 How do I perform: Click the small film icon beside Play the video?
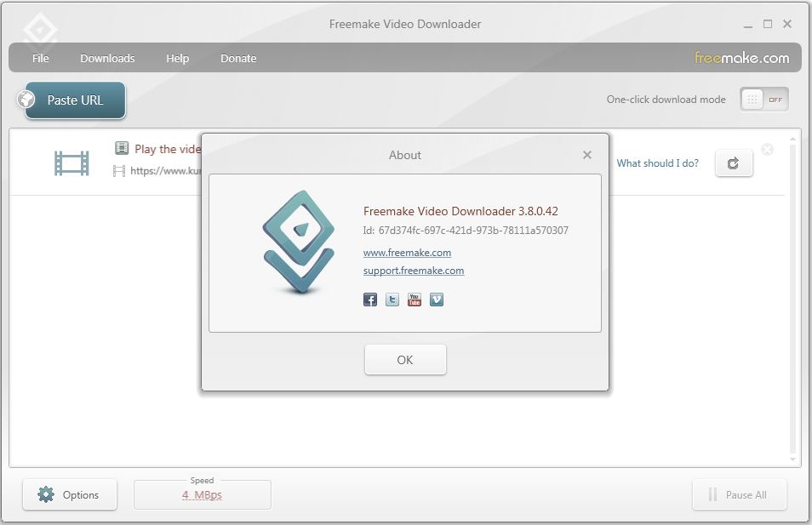(122, 149)
